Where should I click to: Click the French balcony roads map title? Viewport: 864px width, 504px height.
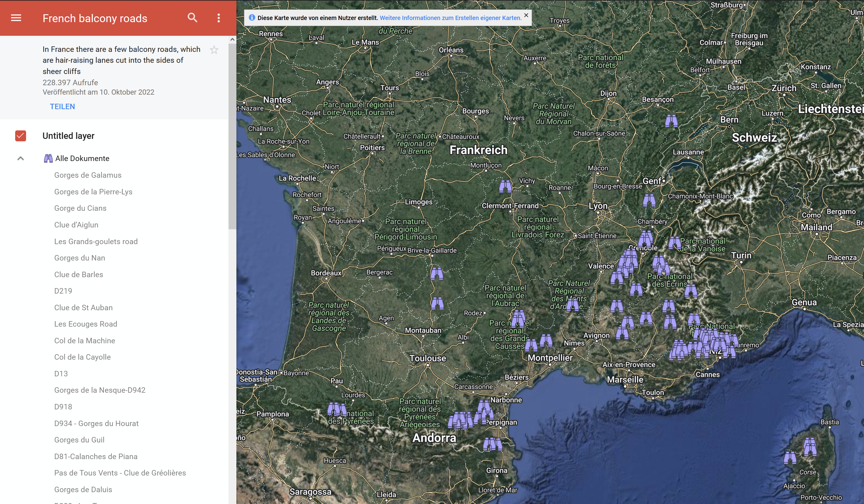[x=95, y=18]
